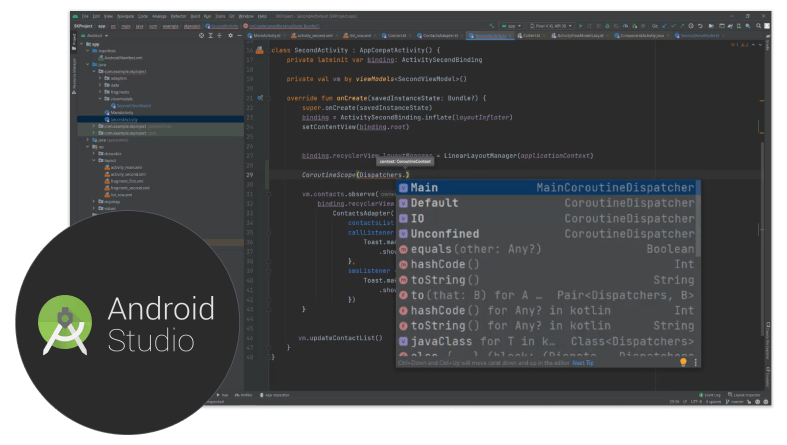Select javaClass completion suggestion
787x445 pixels.
coord(546,342)
